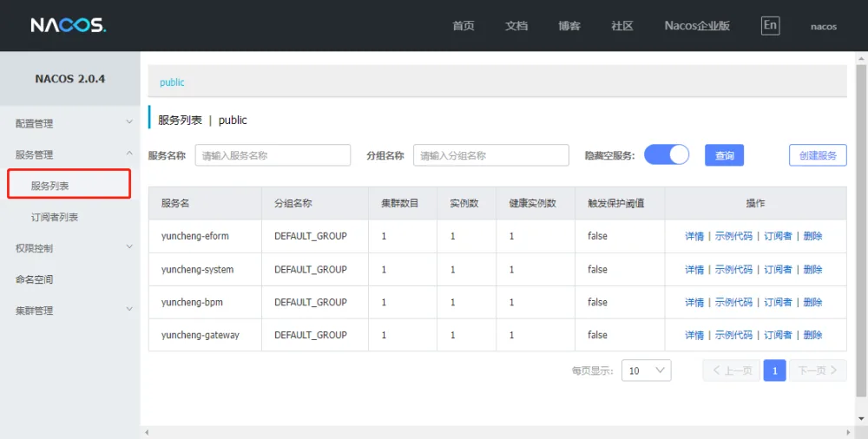Select 订阅者列表 in the sidebar

point(54,217)
